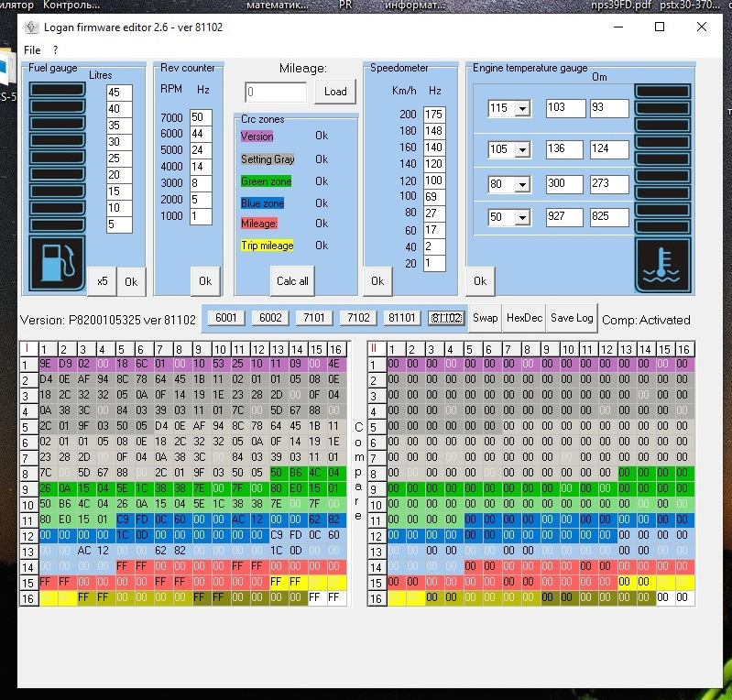
Task: Click the Calc all button
Action: pyautogui.click(x=292, y=281)
